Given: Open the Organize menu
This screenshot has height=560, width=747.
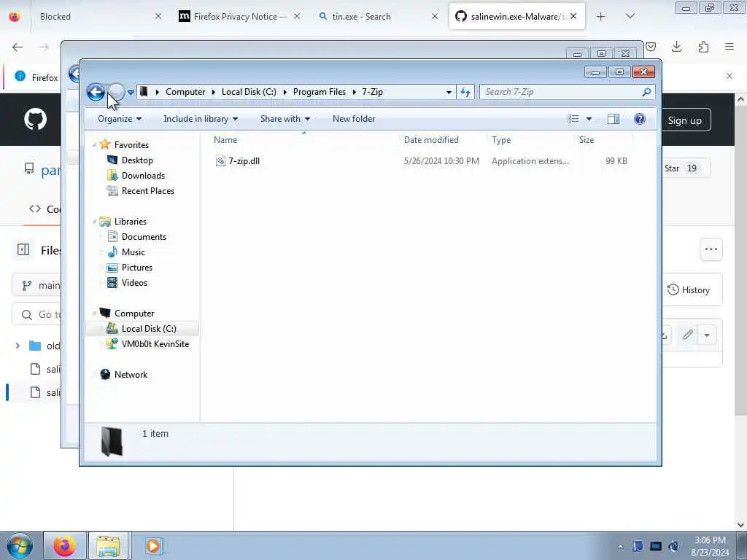Looking at the screenshot, I should 120,119.
